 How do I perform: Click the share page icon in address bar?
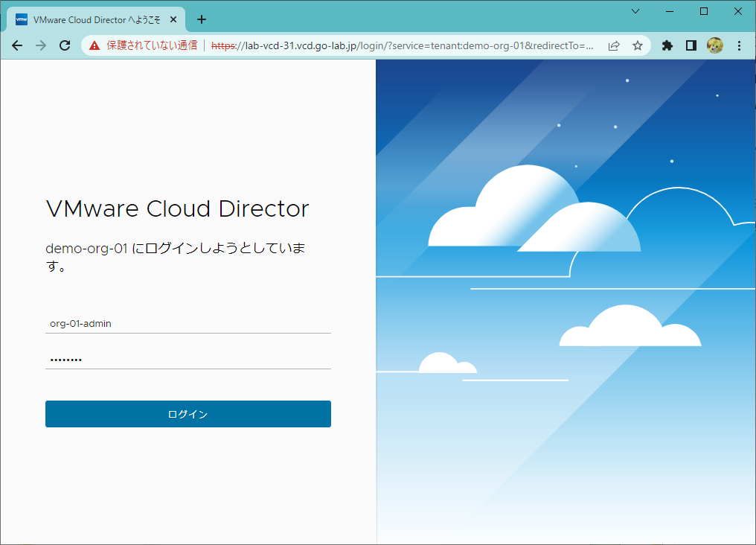pyautogui.click(x=614, y=46)
